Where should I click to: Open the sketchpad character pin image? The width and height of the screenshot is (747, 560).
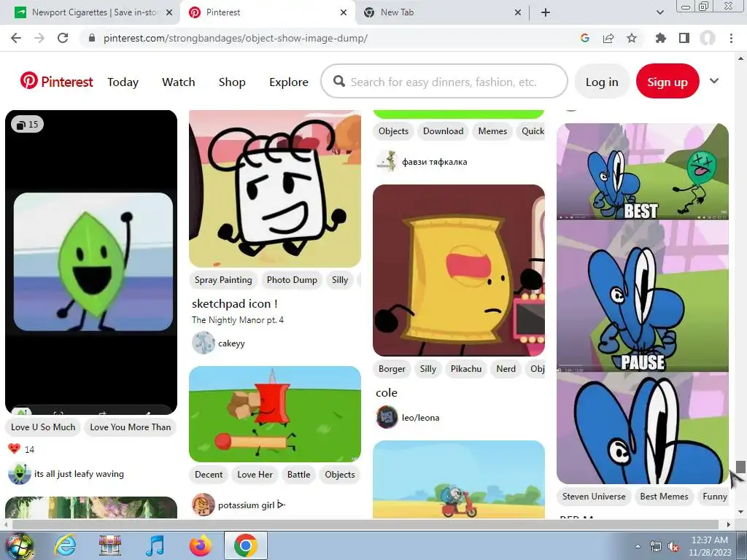tap(275, 189)
